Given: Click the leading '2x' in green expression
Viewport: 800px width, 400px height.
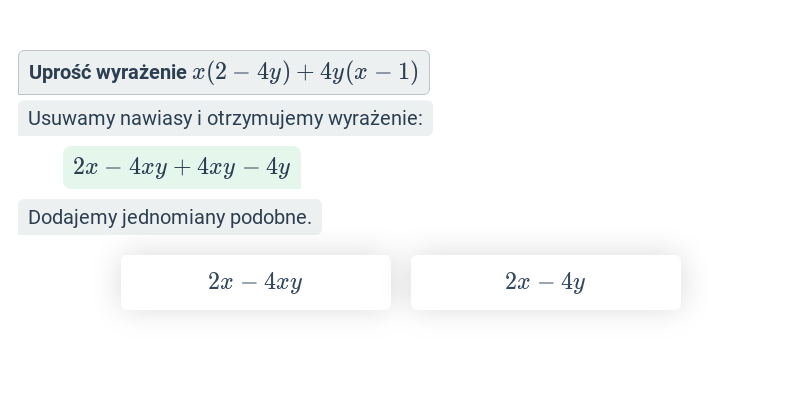Looking at the screenshot, I should click(x=85, y=167).
